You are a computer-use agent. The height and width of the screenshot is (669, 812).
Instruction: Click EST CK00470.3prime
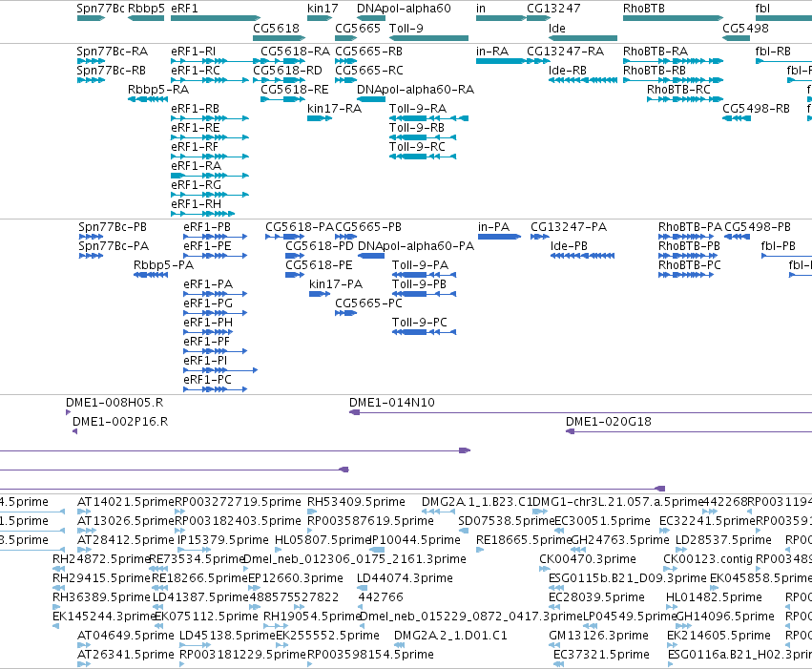pos(588,560)
